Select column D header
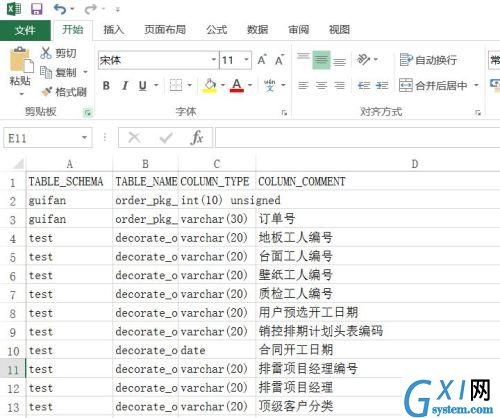The height and width of the screenshot is (418, 500). [x=378, y=164]
